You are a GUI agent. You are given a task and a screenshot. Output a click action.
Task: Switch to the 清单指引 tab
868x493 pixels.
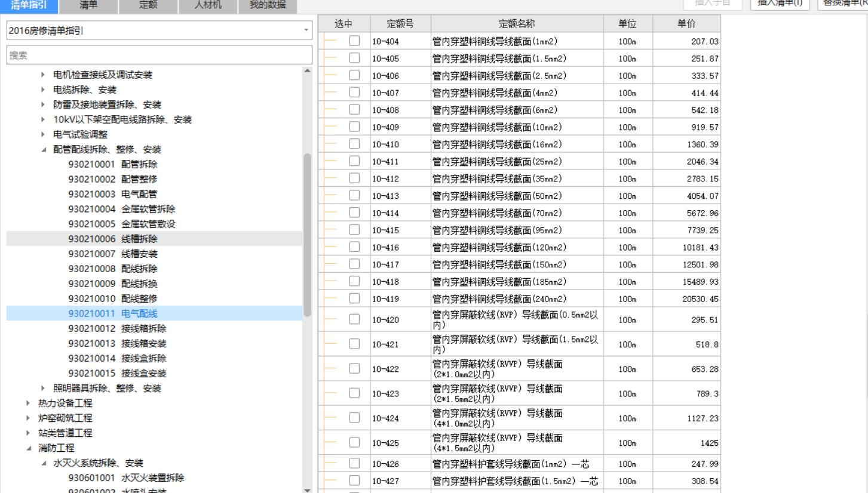coord(29,5)
